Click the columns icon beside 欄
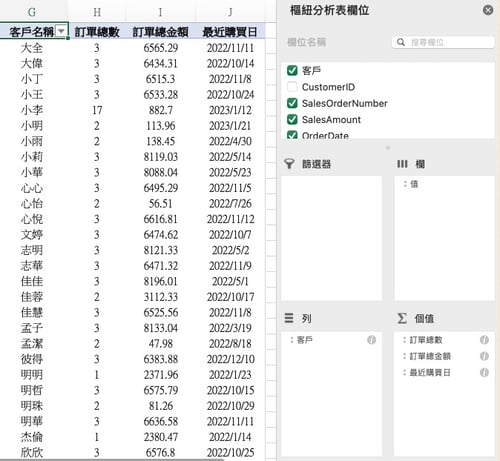This screenshot has height=461, width=500. point(402,164)
